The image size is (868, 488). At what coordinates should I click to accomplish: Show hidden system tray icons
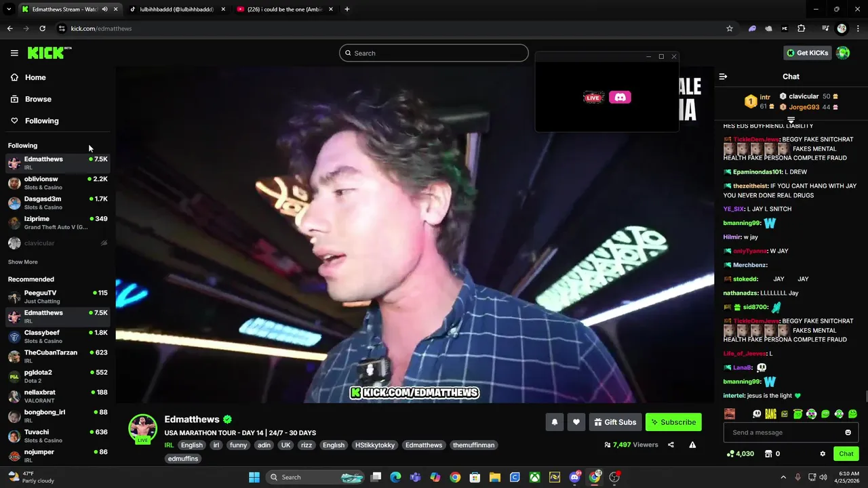point(783,477)
